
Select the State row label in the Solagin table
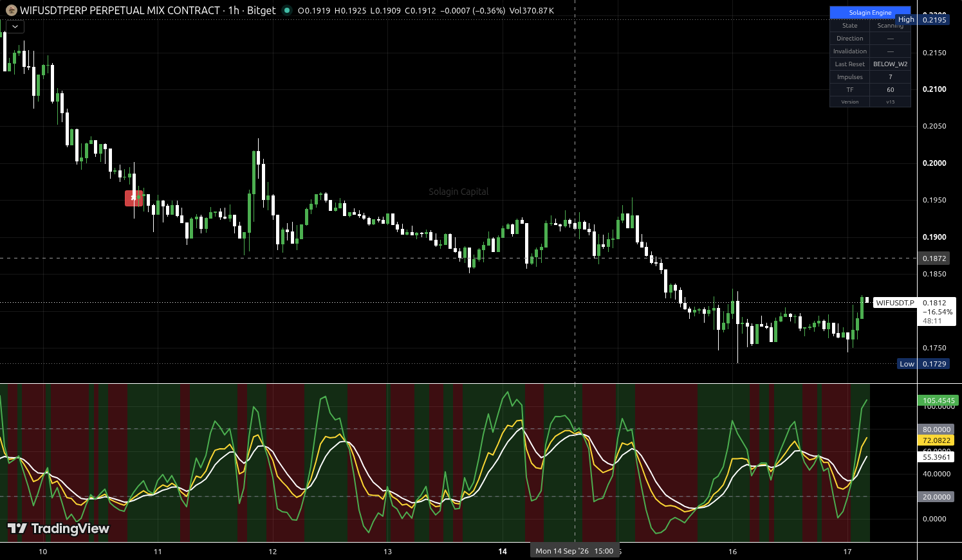(849, 26)
